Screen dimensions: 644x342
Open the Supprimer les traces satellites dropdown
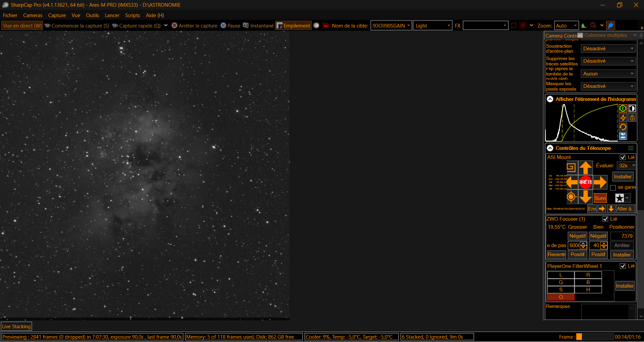[x=608, y=61]
